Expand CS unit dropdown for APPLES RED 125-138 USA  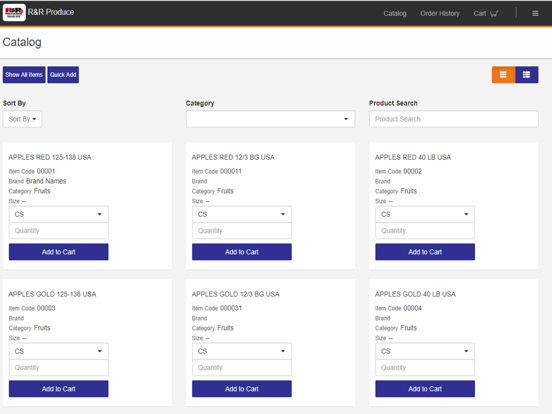58,214
